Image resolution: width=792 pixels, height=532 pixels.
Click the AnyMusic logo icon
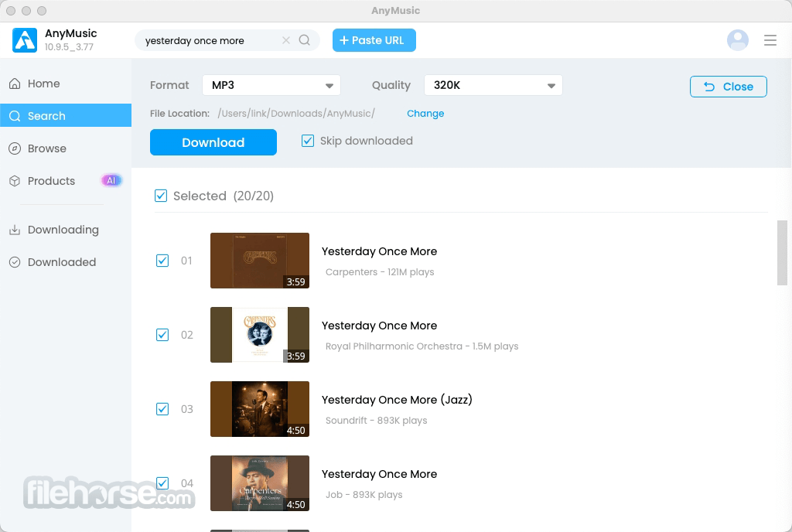point(25,40)
